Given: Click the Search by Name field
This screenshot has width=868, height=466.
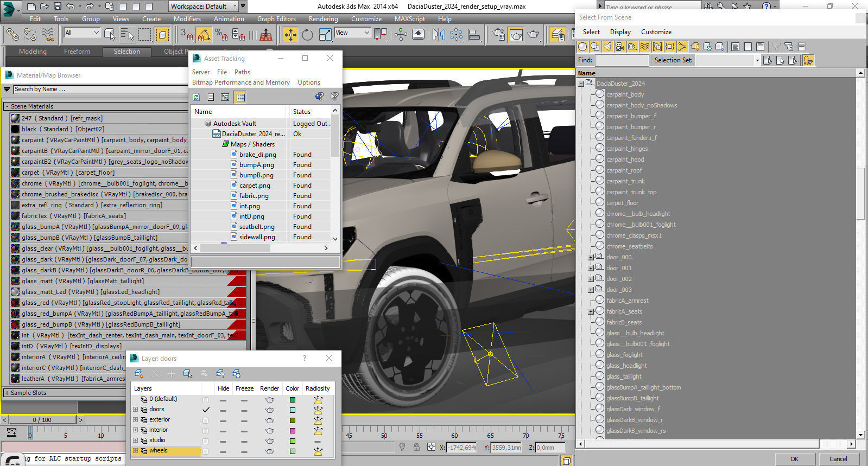Looking at the screenshot, I should click(x=100, y=89).
